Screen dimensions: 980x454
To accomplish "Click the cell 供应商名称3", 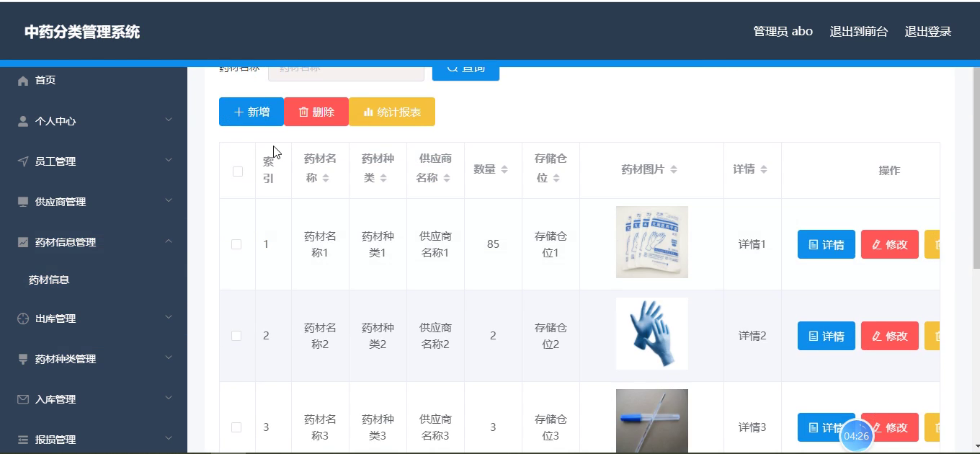I will 435,427.
